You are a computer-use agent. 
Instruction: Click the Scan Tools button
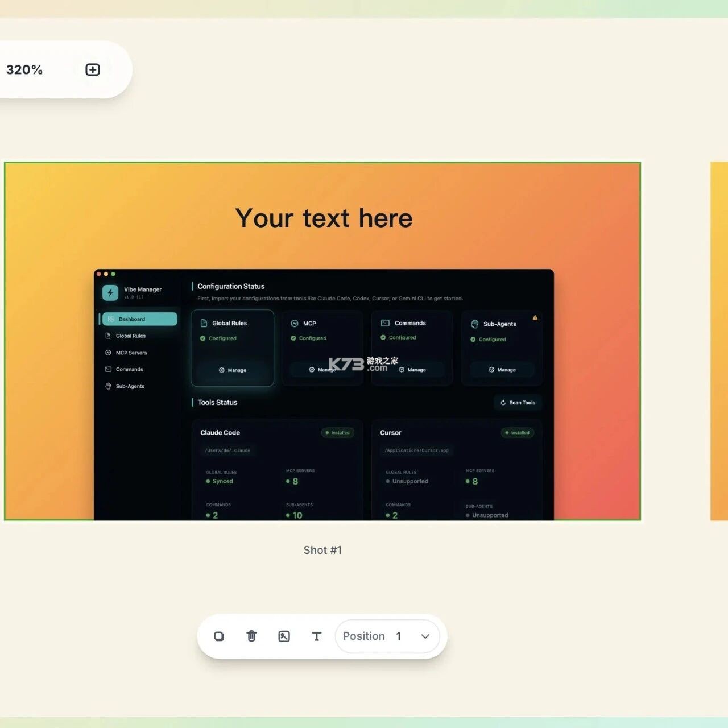point(518,403)
